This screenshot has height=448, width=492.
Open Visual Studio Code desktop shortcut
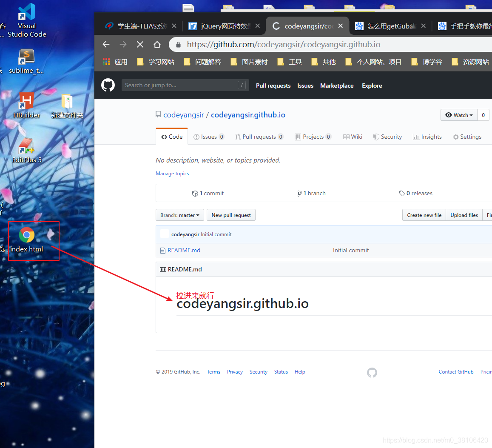pos(27,20)
